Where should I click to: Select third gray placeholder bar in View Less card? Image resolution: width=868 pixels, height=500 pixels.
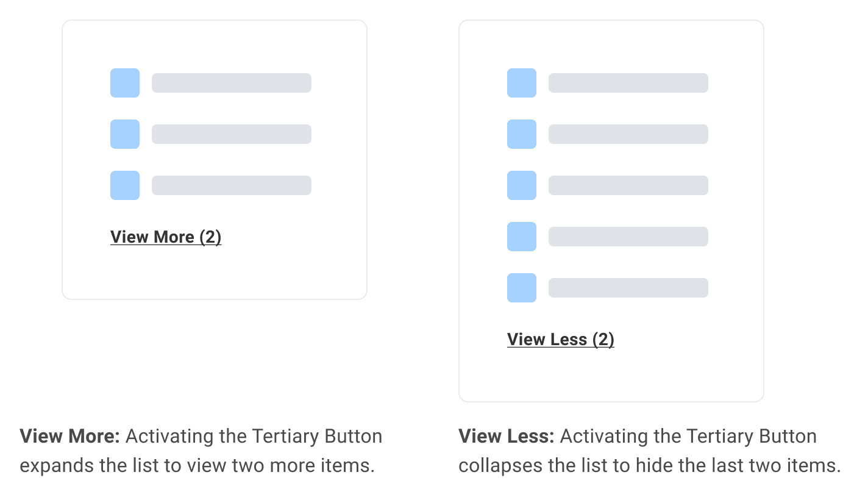pos(628,185)
